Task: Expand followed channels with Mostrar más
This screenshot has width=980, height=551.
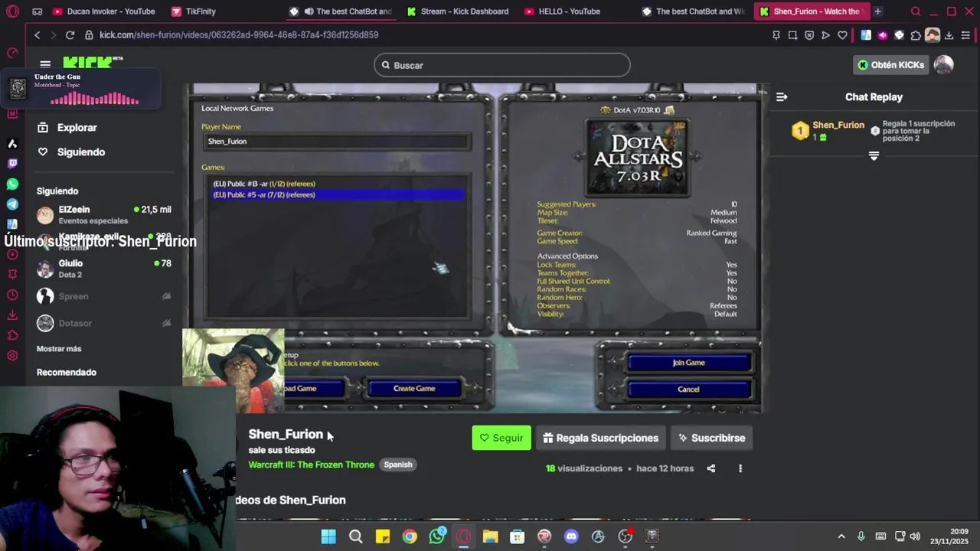Action: 59,349
